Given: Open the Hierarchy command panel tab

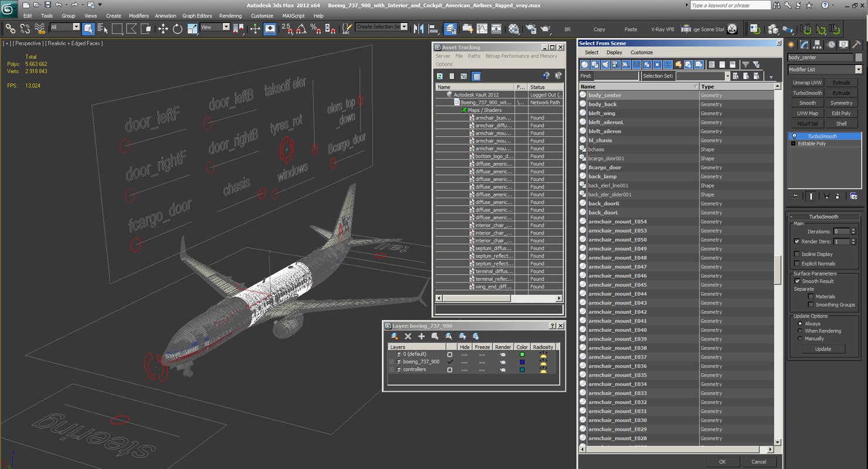Looking at the screenshot, I should click(818, 45).
